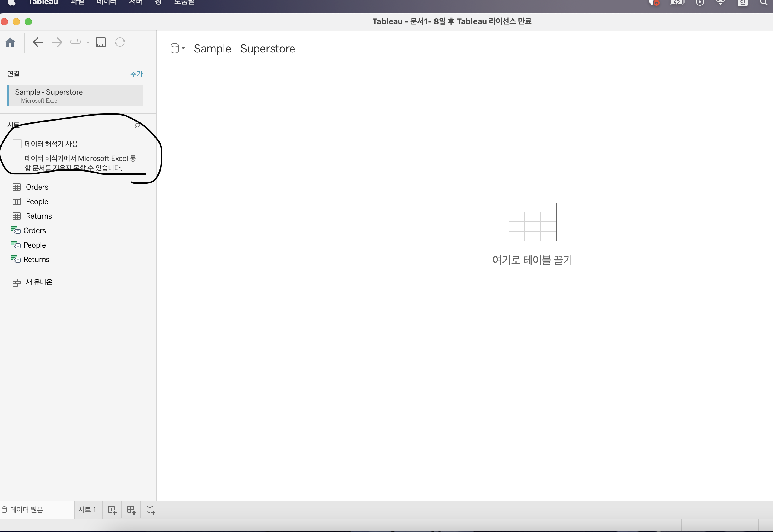Select the Orders worksheet table icon
773x532 pixels.
pos(17,187)
